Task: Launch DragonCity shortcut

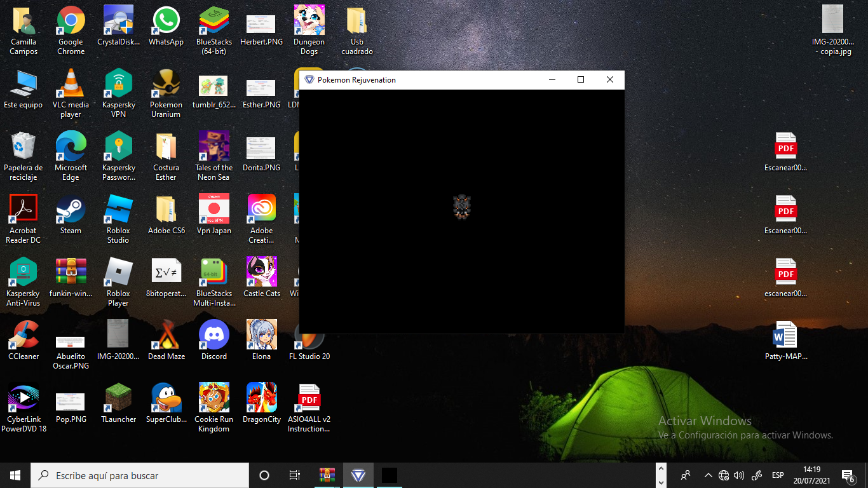Action: pyautogui.click(x=261, y=398)
